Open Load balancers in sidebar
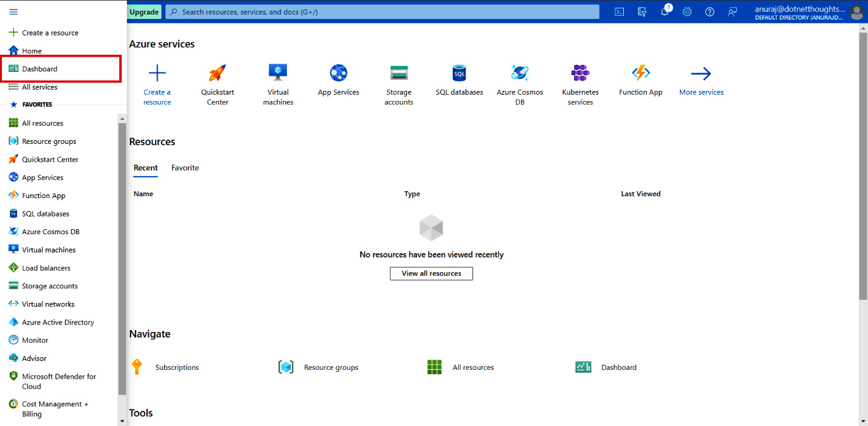 coord(39,268)
